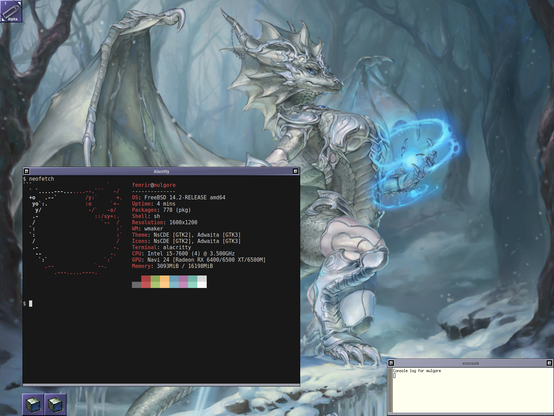The width and height of the screenshot is (554, 416).
Task: Open the first cube app icon
Action: point(33,404)
